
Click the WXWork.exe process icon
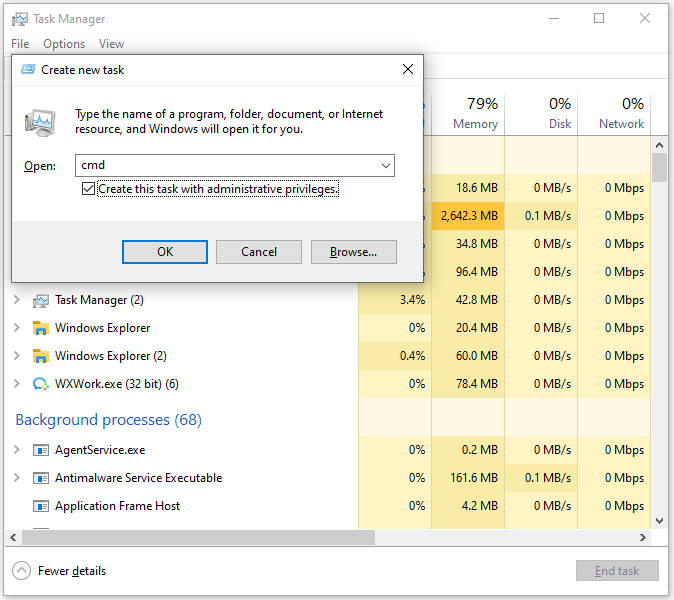click(41, 384)
